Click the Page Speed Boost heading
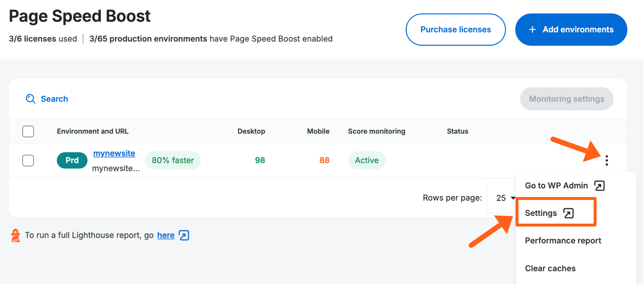This screenshot has height=284, width=644. coord(80,16)
